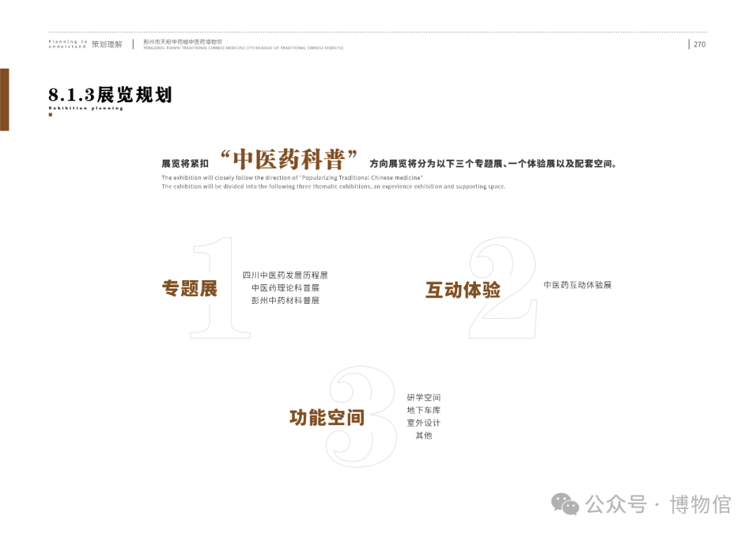Click the small brown square under the heading
The width and height of the screenshot is (756, 535).
pos(50,115)
